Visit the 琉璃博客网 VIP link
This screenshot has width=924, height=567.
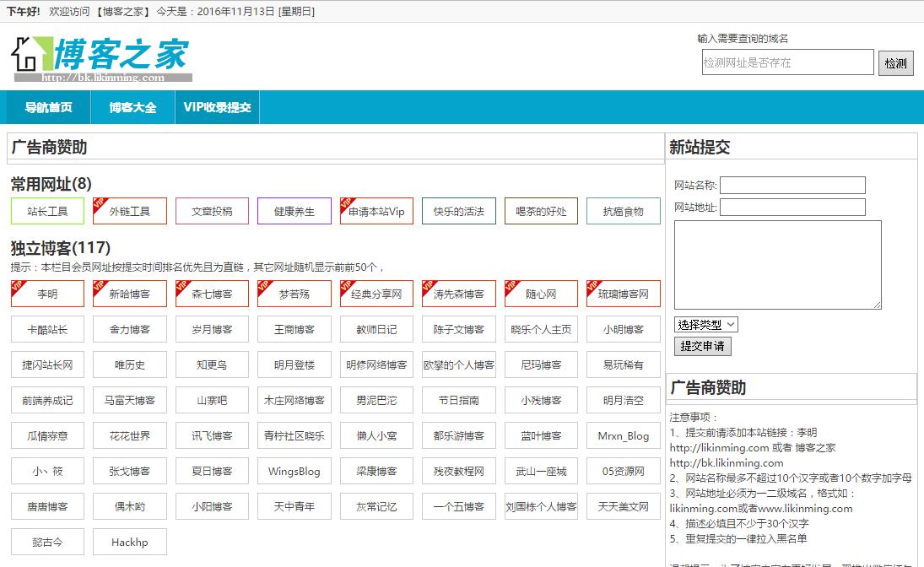pyautogui.click(x=624, y=294)
